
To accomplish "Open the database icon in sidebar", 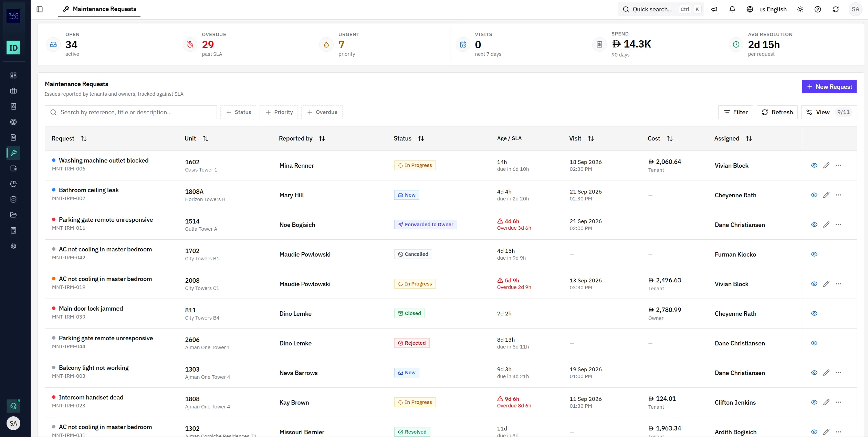I will point(13,199).
